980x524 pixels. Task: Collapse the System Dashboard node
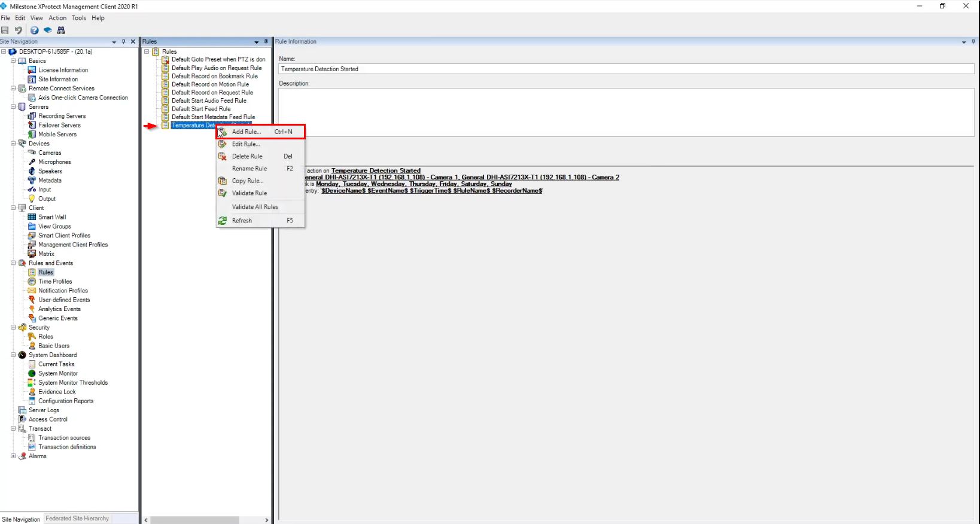(13, 355)
